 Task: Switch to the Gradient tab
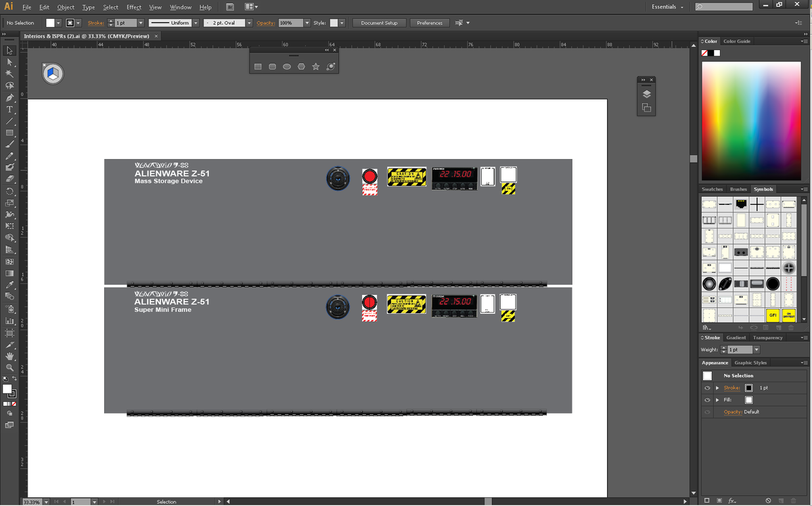[736, 338]
